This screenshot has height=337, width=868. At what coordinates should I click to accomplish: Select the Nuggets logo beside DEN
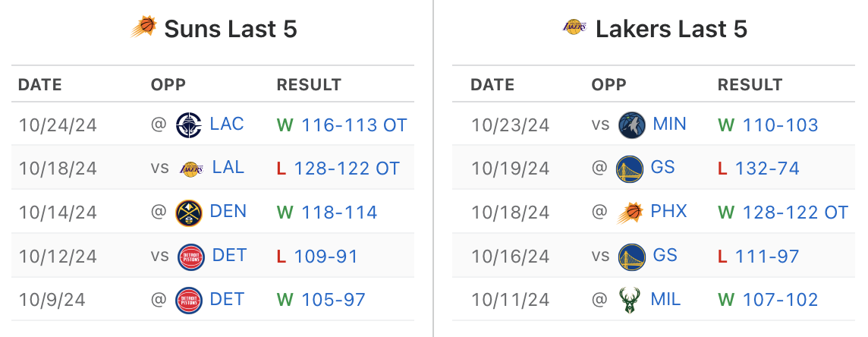click(x=189, y=213)
